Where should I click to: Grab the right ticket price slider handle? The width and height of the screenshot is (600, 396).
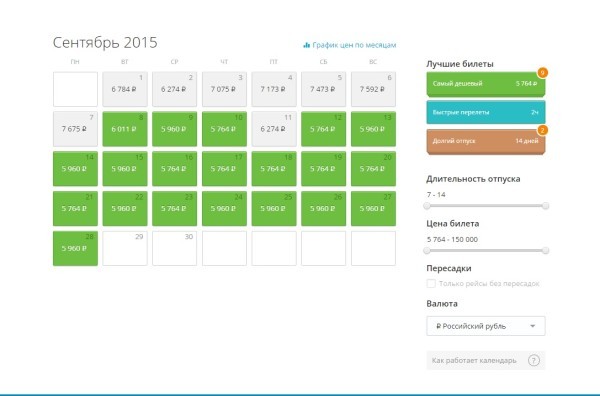pyautogui.click(x=545, y=251)
